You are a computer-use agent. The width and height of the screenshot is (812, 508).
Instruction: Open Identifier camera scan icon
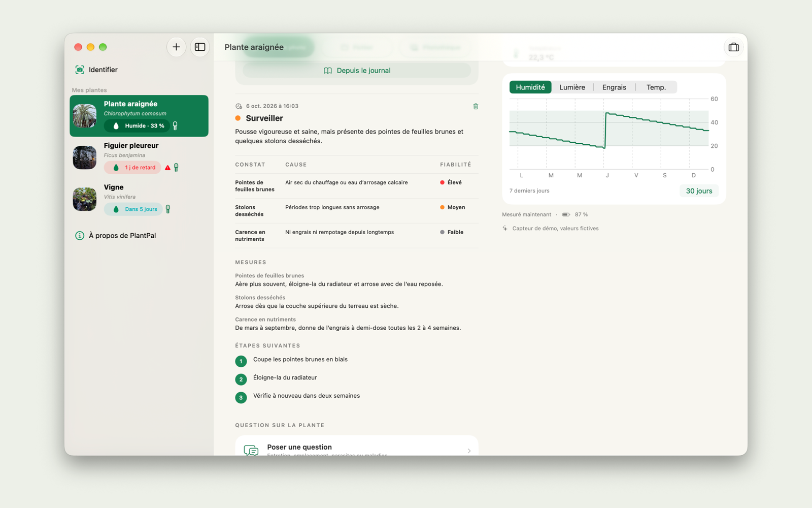point(80,70)
